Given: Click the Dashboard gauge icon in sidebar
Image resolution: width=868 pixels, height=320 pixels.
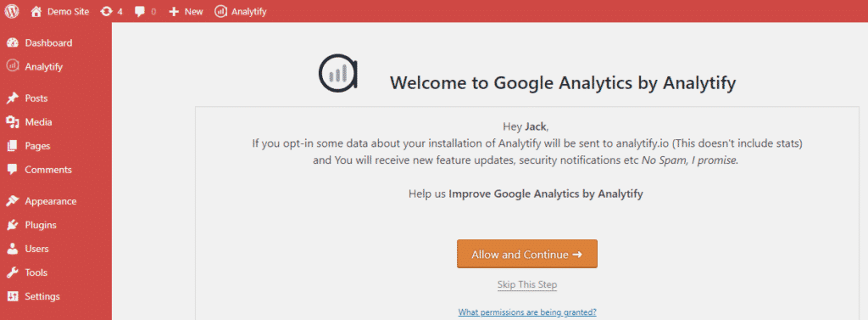Looking at the screenshot, I should [x=12, y=42].
